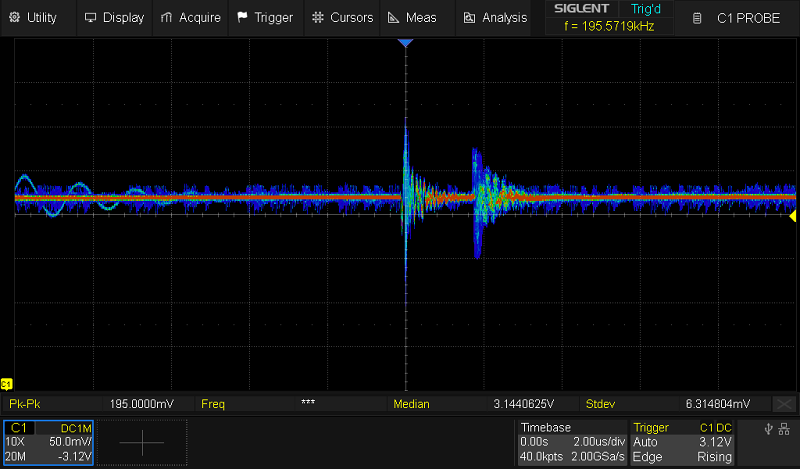
Task: Click the yellow C1 ground marker
Action: tap(6, 384)
